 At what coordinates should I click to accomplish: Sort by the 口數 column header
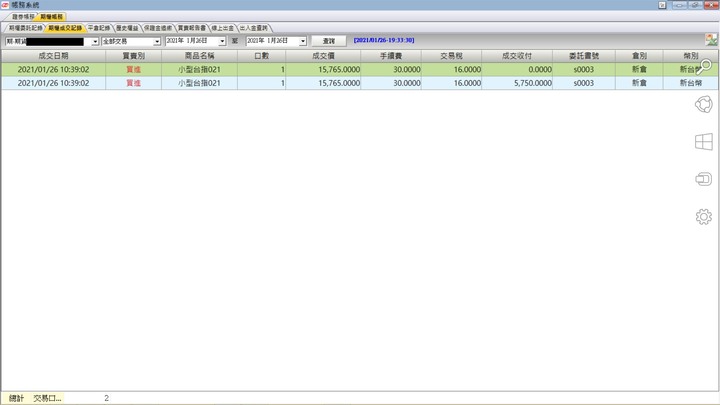pos(262,56)
